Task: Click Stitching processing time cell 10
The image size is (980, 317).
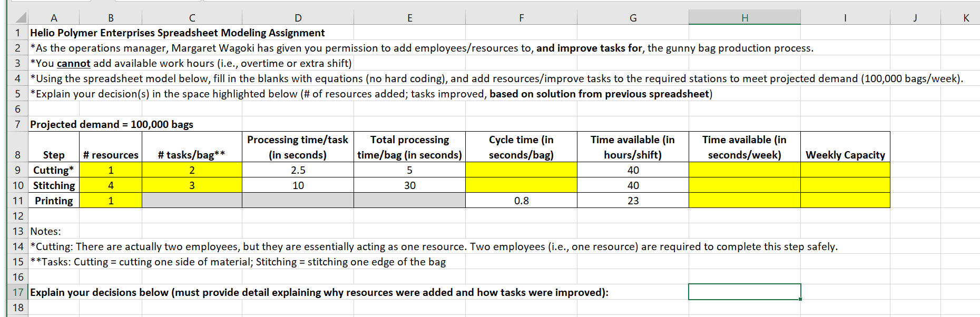Action: [298, 185]
